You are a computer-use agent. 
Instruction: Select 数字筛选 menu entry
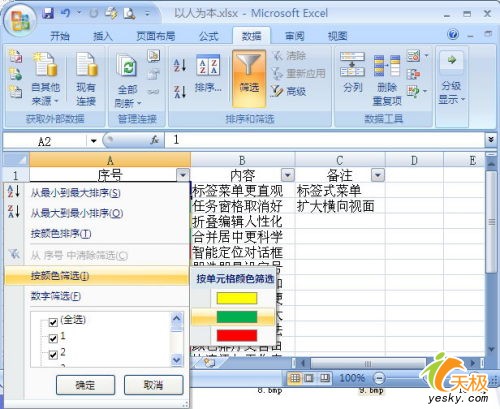pyautogui.click(x=56, y=296)
